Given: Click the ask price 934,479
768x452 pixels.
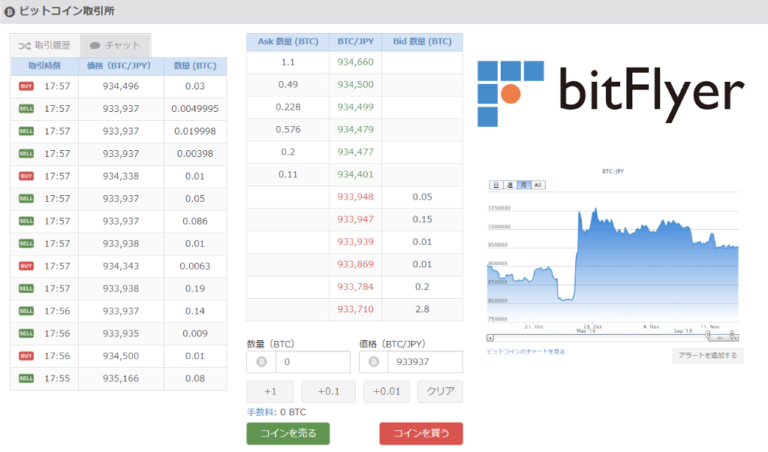Looking at the screenshot, I should [355, 130].
